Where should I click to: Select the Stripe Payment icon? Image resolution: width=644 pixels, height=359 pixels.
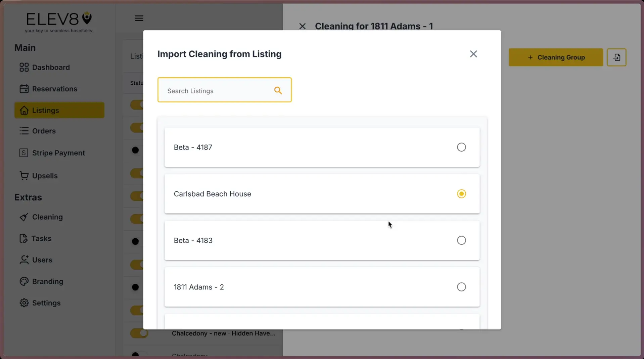click(x=24, y=153)
